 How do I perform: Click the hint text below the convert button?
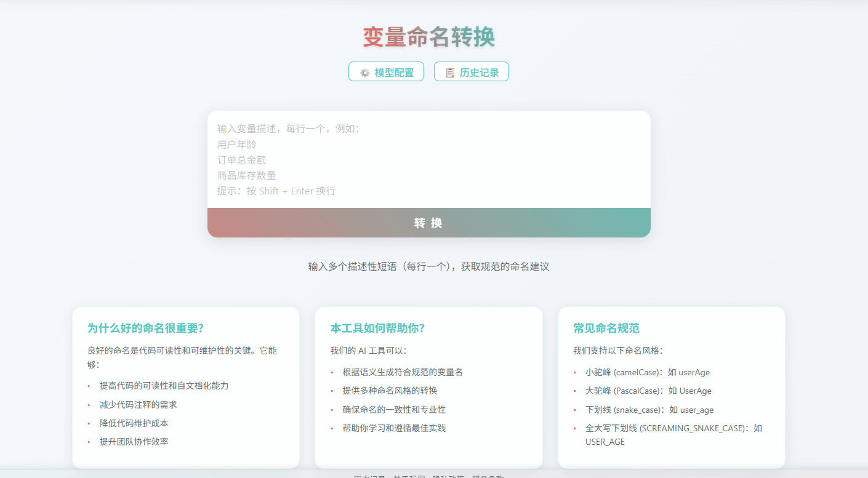point(428,266)
